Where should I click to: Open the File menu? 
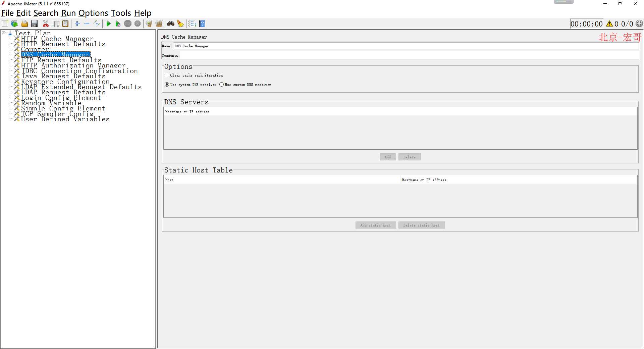(7, 13)
